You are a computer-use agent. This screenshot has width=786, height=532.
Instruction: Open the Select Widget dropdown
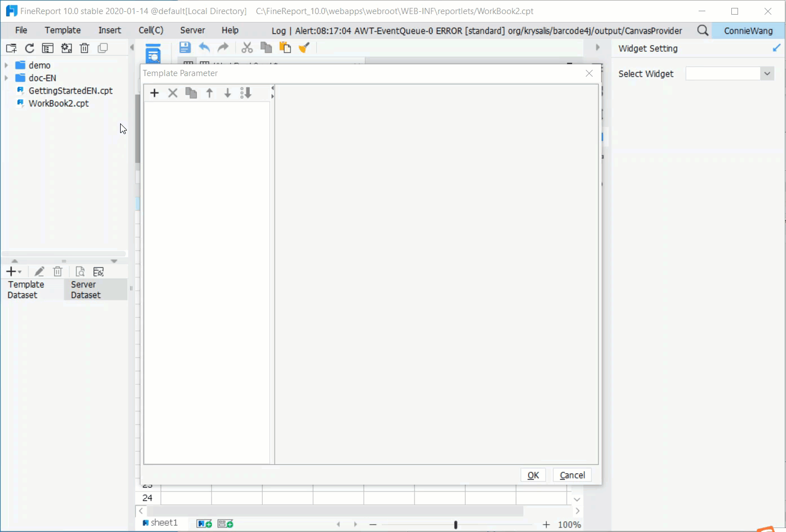coord(767,74)
